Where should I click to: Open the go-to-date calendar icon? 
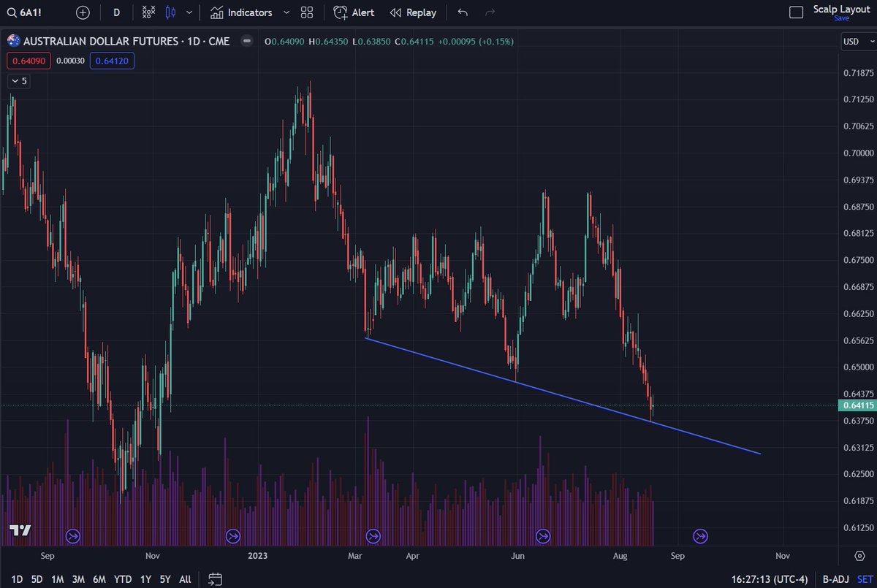click(215, 579)
